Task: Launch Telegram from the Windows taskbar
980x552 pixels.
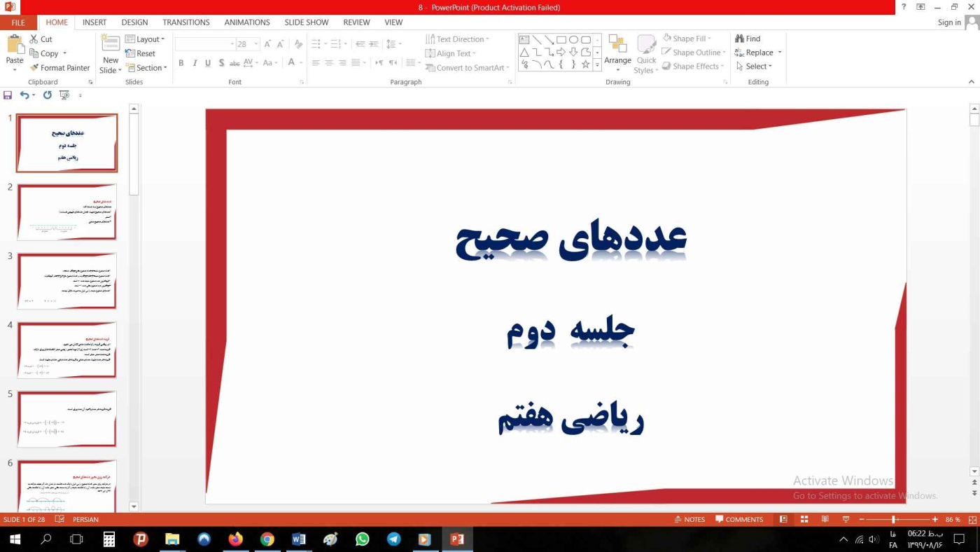Action: 394,539
